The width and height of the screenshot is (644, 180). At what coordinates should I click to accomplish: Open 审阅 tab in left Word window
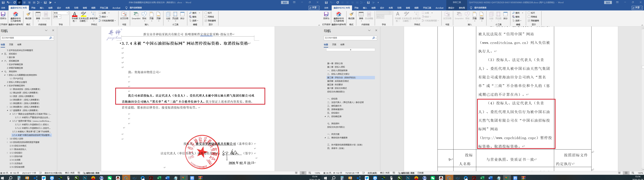tap(85, 8)
